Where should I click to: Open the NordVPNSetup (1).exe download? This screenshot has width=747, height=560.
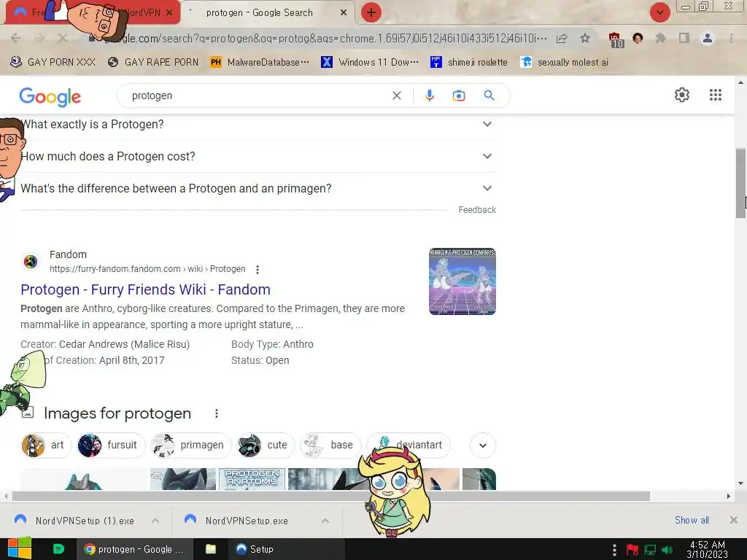pyautogui.click(x=74, y=521)
